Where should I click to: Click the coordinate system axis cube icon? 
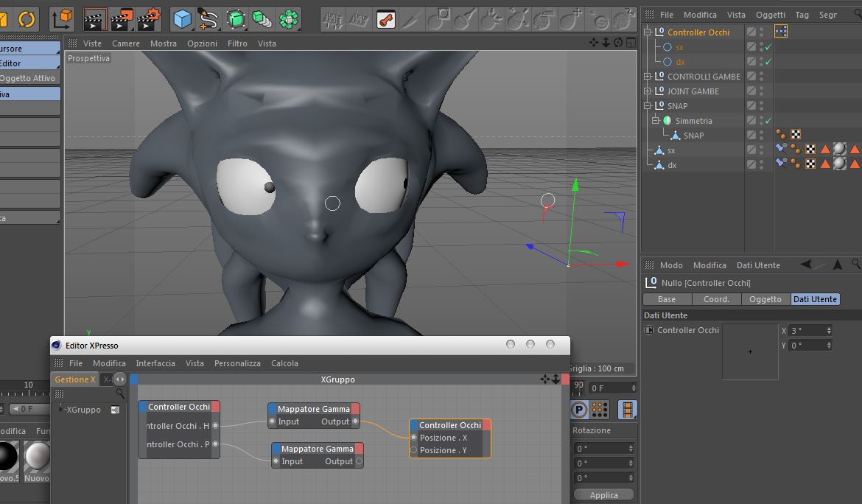(64, 18)
